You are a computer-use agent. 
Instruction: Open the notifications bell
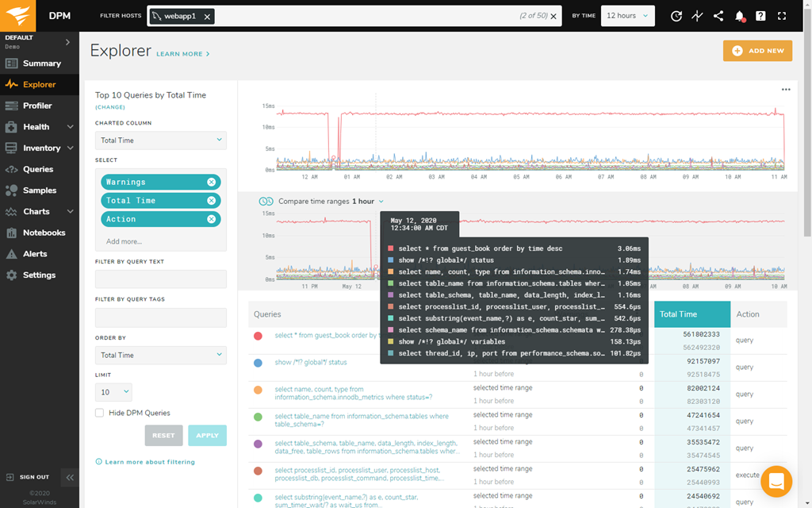[x=740, y=16]
